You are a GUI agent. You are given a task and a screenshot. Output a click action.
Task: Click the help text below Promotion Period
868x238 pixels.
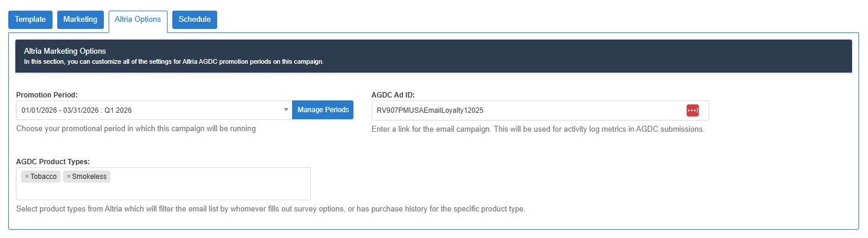coord(136,129)
